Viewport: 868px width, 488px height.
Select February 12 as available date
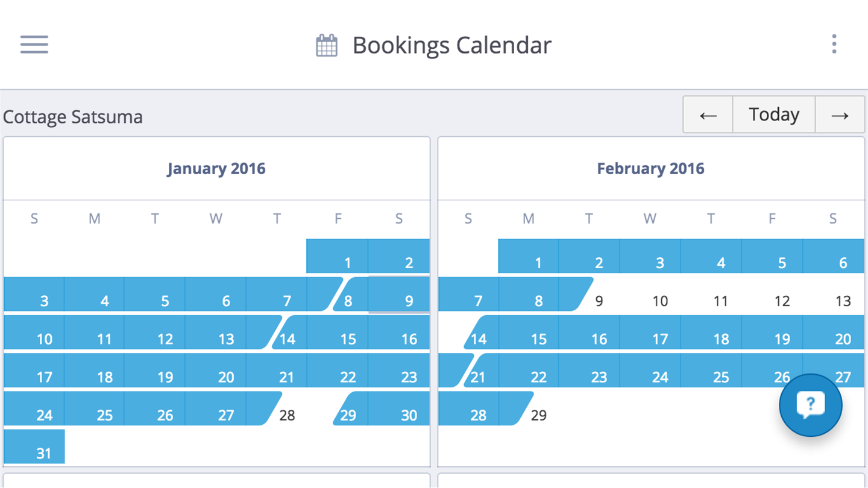782,301
